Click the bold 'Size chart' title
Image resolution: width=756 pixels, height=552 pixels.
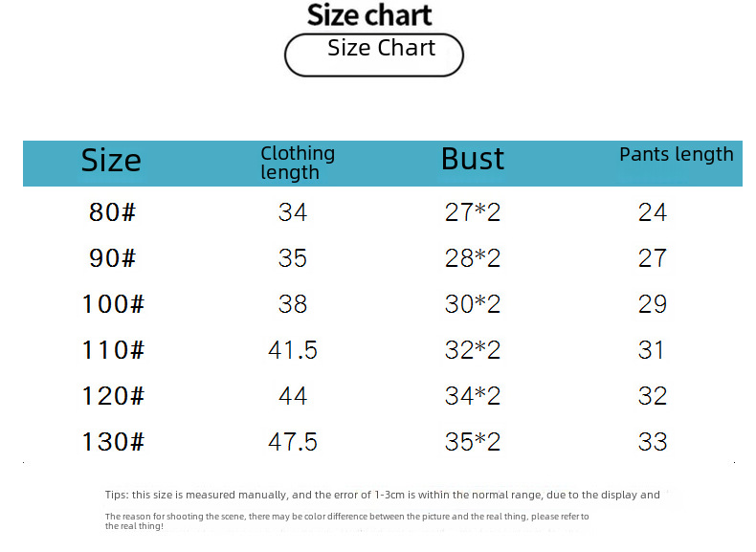click(x=369, y=15)
